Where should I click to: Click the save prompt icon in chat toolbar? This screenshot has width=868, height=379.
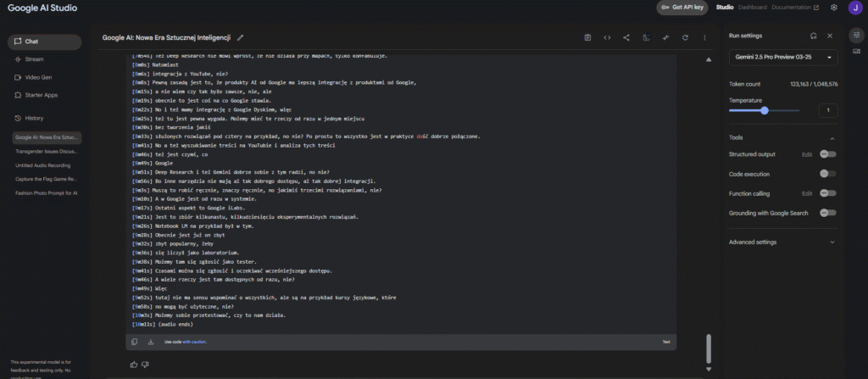point(646,37)
